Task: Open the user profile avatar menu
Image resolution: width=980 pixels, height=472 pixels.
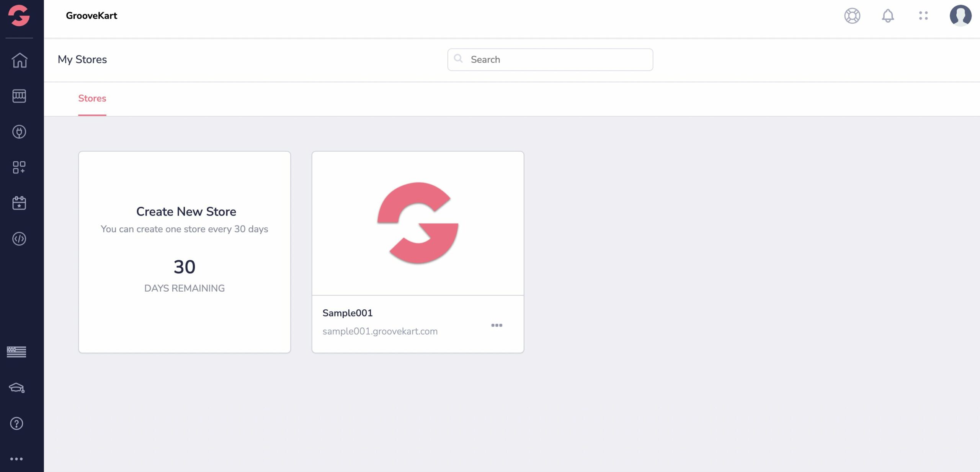Action: [960, 16]
